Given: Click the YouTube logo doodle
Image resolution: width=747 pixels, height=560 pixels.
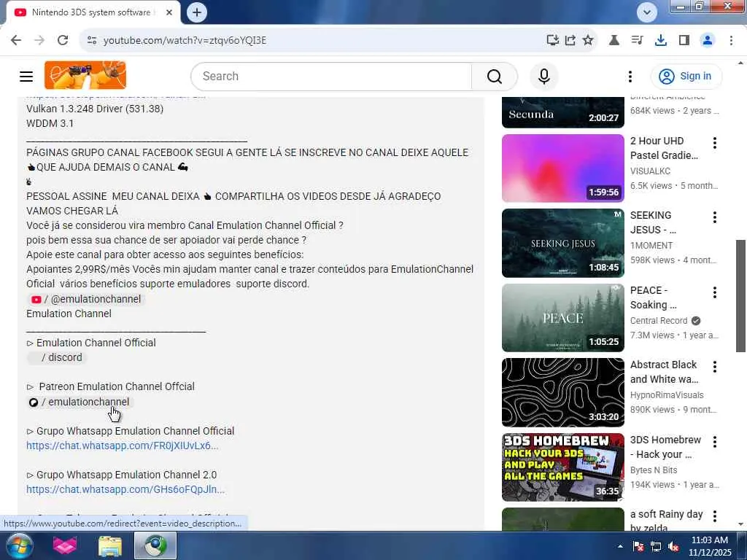Looking at the screenshot, I should click(85, 75).
